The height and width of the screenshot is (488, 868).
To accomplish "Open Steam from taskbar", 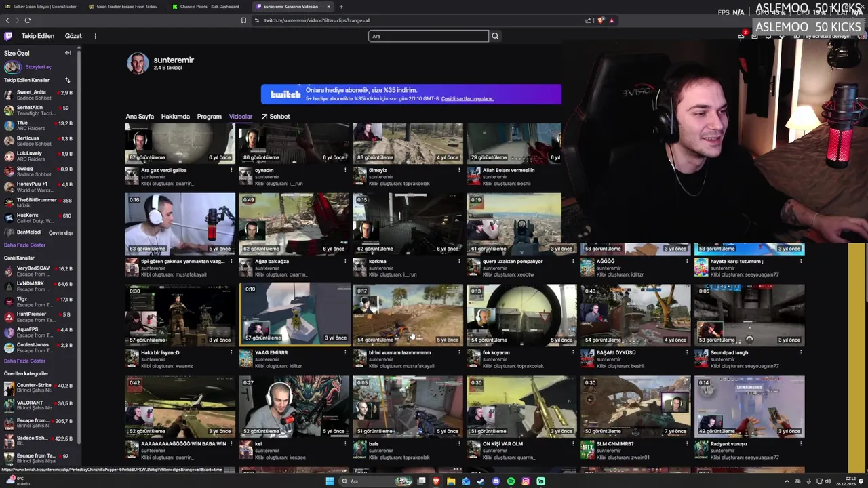I will (x=481, y=481).
